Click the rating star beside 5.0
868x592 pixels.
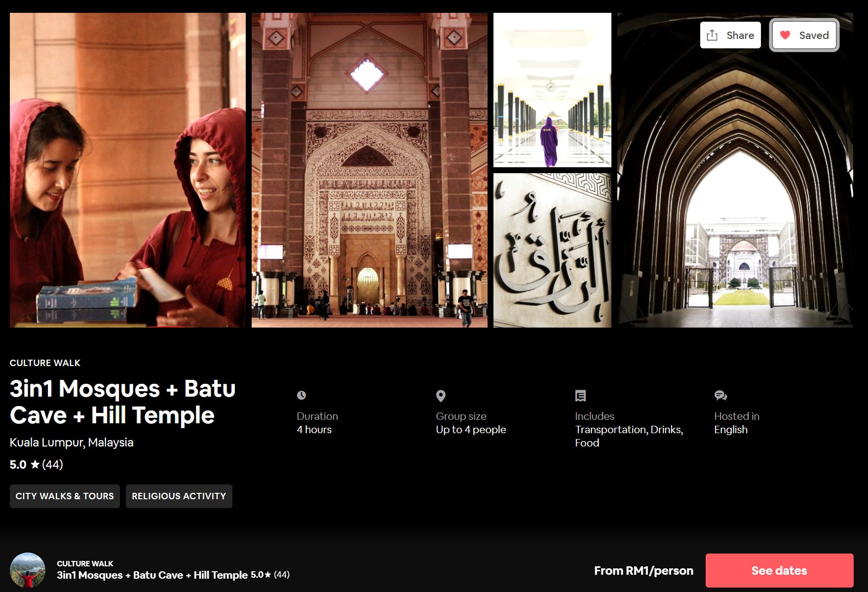[35, 465]
